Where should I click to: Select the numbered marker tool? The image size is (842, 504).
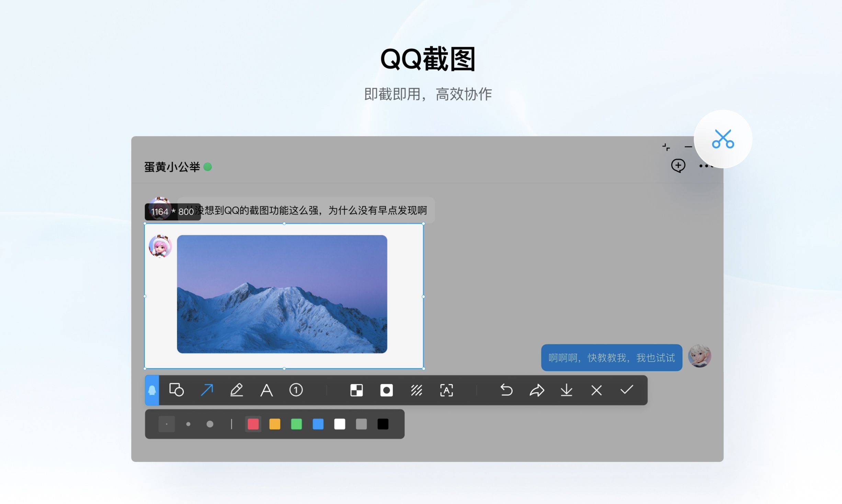(296, 390)
